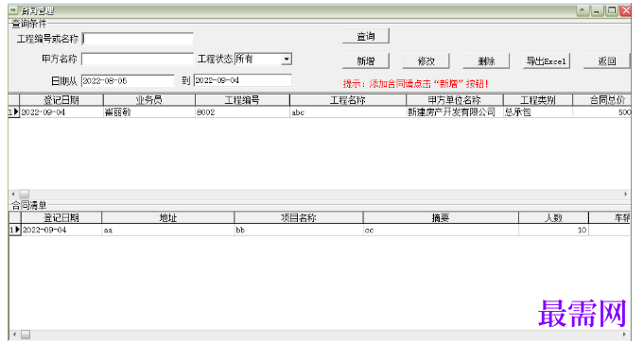Click 项目名称 column header

(x=299, y=217)
